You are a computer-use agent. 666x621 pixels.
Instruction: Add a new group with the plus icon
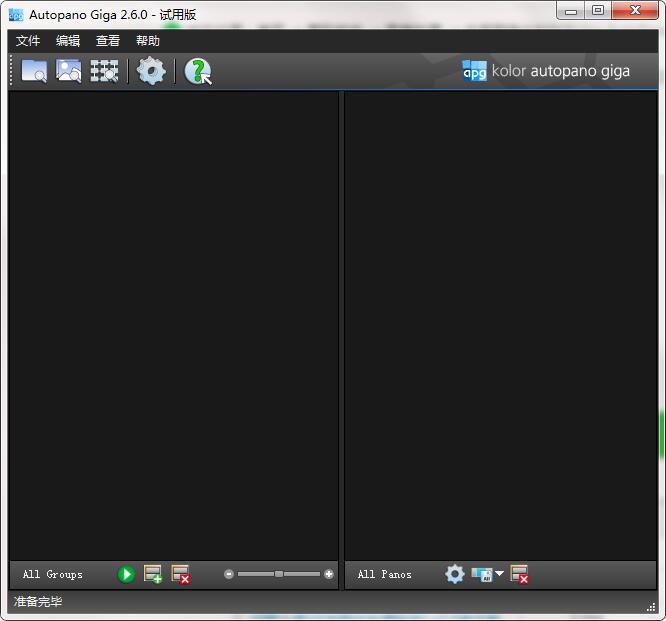click(x=153, y=574)
